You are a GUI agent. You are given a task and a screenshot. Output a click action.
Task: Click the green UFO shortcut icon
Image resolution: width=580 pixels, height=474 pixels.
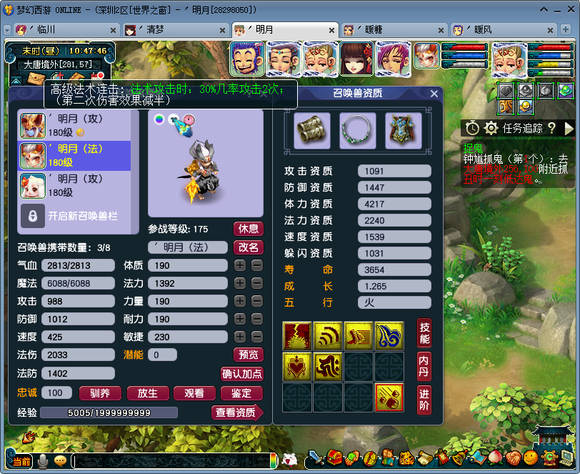pyautogui.click(x=565, y=91)
